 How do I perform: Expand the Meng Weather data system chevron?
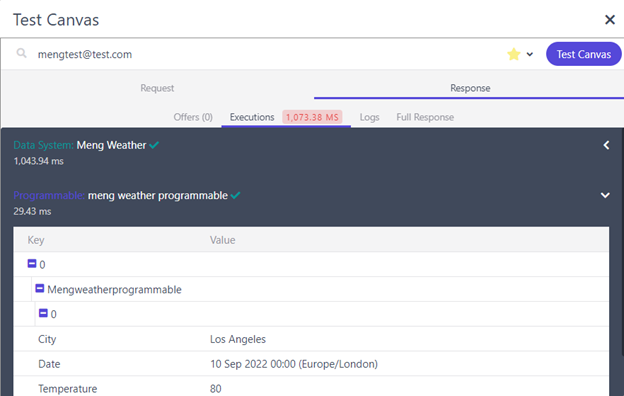606,145
